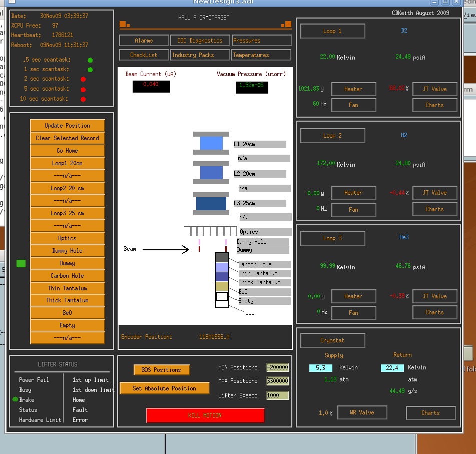The image size is (476, 454).
Task: Open Industry Packs screen
Action: [x=200, y=55]
